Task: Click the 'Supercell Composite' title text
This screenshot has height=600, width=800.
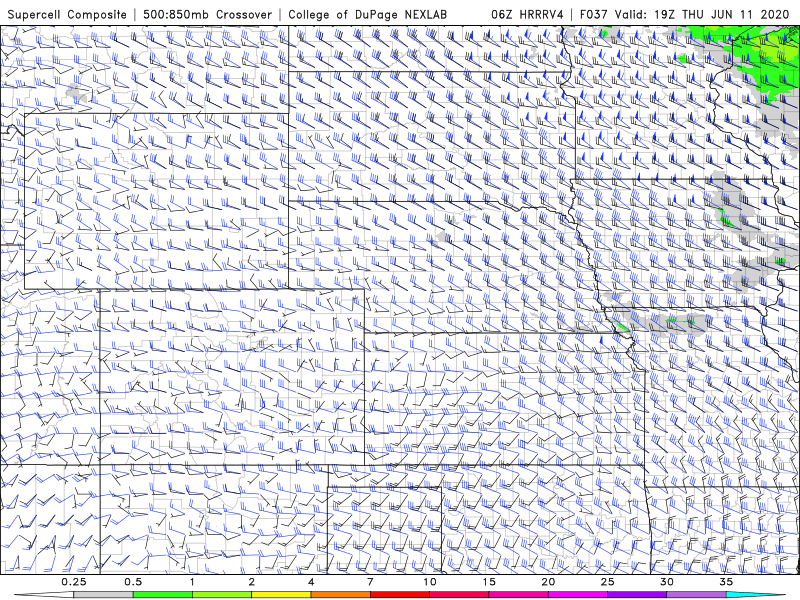Action: 67,14
